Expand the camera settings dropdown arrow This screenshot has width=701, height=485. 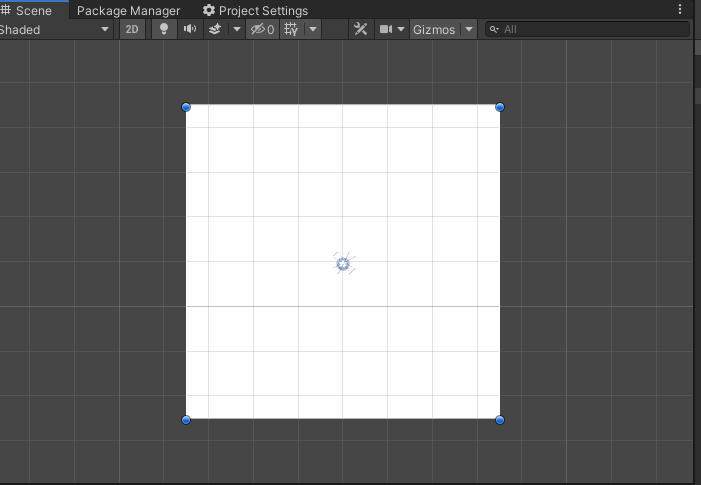[x=401, y=30]
